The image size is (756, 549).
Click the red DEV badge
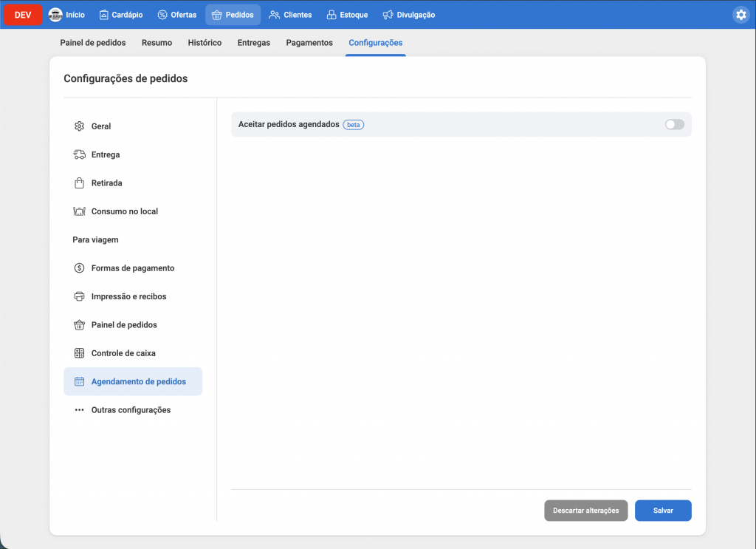23,15
